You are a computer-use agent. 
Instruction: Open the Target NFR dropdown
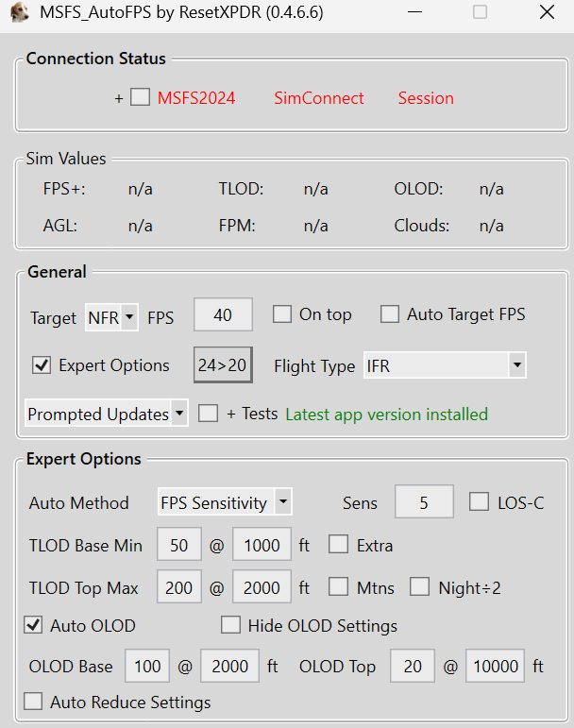[111, 317]
